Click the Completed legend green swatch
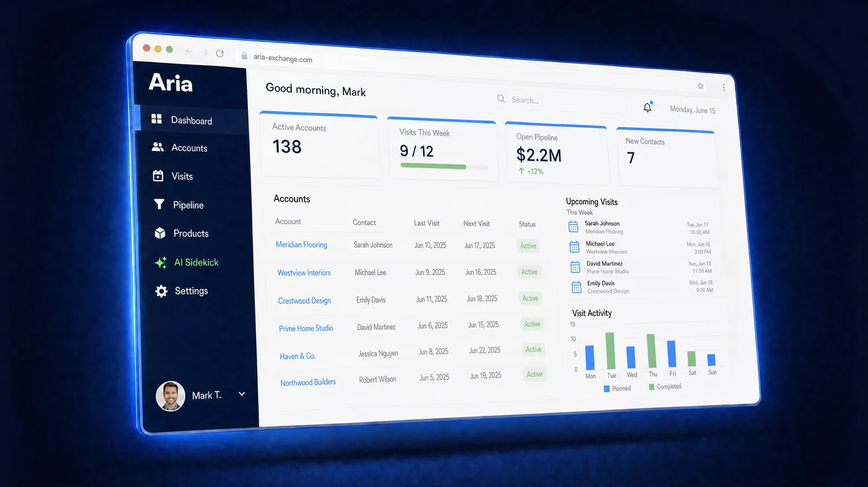The image size is (868, 487). (652, 387)
